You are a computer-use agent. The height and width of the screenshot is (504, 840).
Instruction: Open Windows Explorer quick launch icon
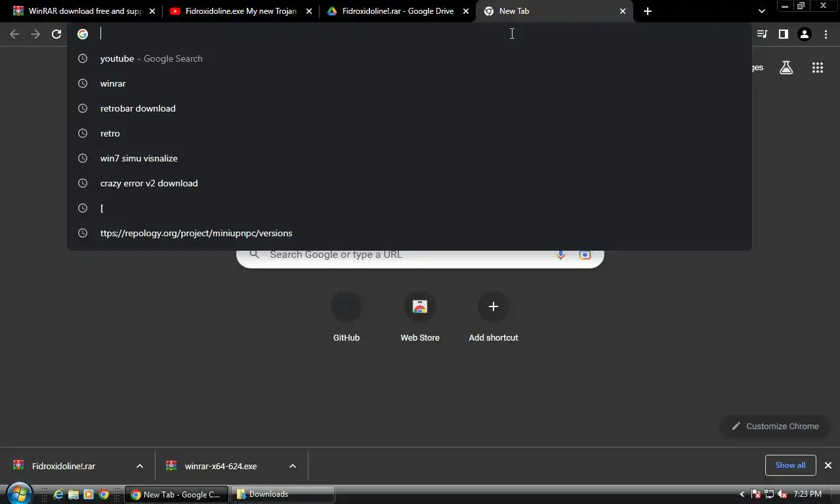pos(73,494)
